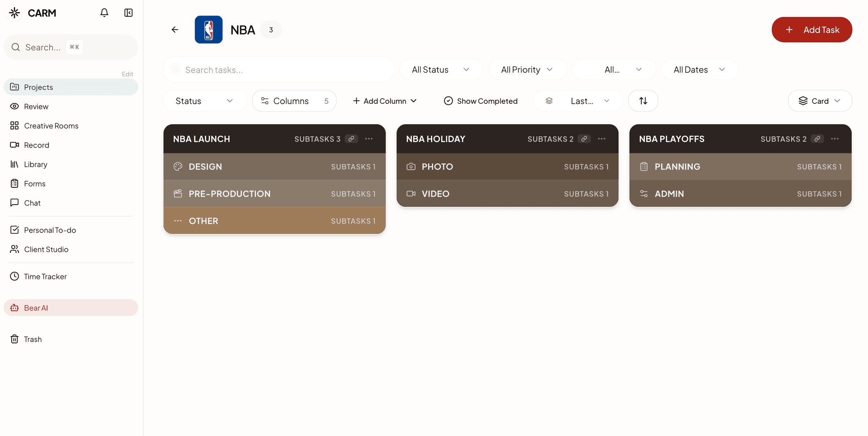Click the sliders icon beside ADMIN

[644, 193]
